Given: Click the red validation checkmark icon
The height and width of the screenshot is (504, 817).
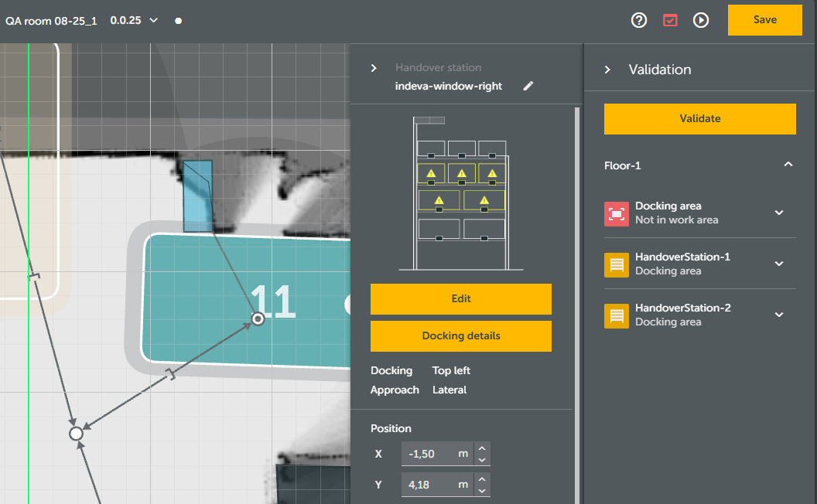Looking at the screenshot, I should pos(670,20).
